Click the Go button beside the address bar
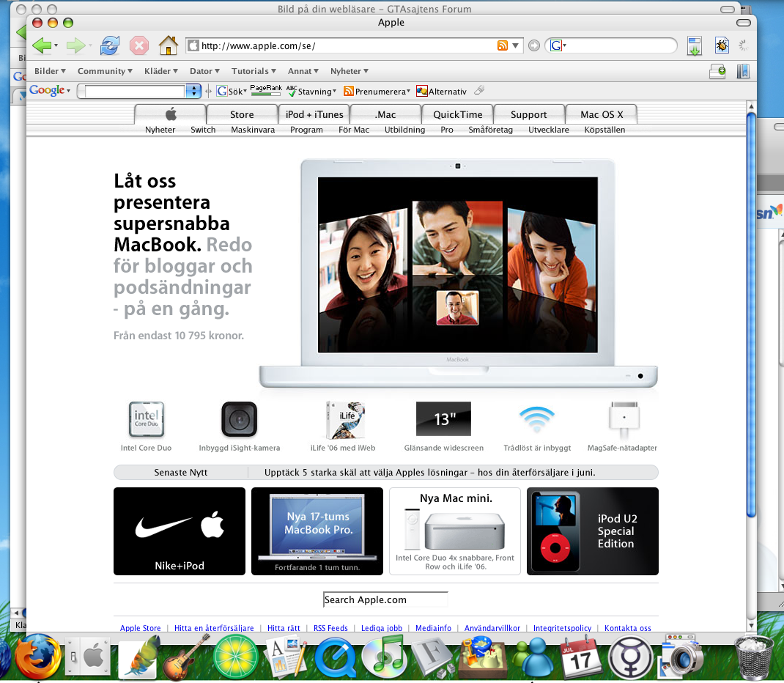Viewport: 784px width, 683px height. pyautogui.click(x=534, y=46)
